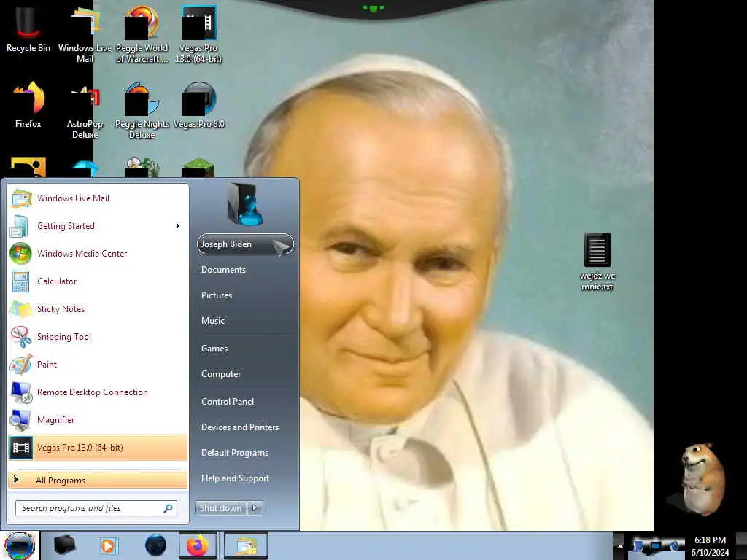This screenshot has height=560, width=747.
Task: Select the wejdz we mnie.txt file
Action: pos(597,262)
